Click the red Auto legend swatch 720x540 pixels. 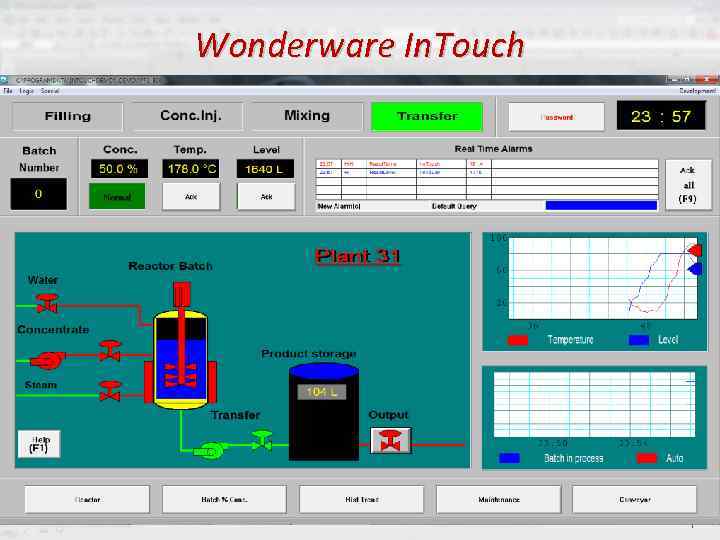tap(647, 458)
